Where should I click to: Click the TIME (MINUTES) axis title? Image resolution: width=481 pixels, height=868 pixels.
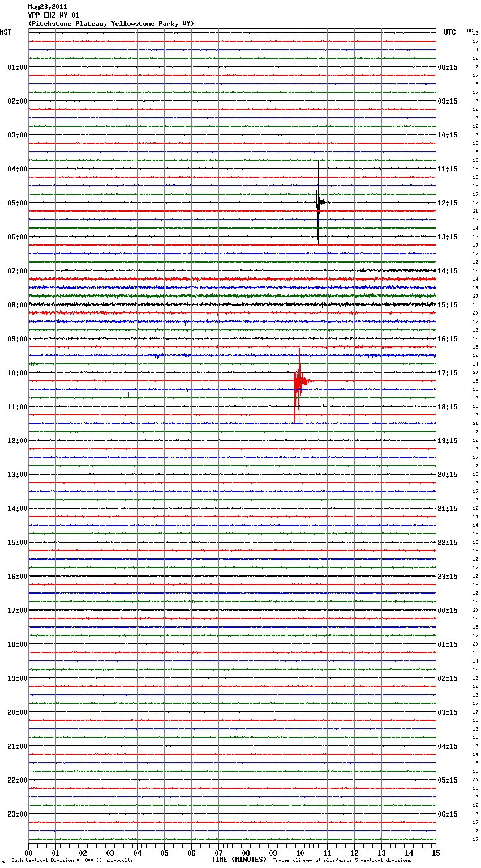239,860
